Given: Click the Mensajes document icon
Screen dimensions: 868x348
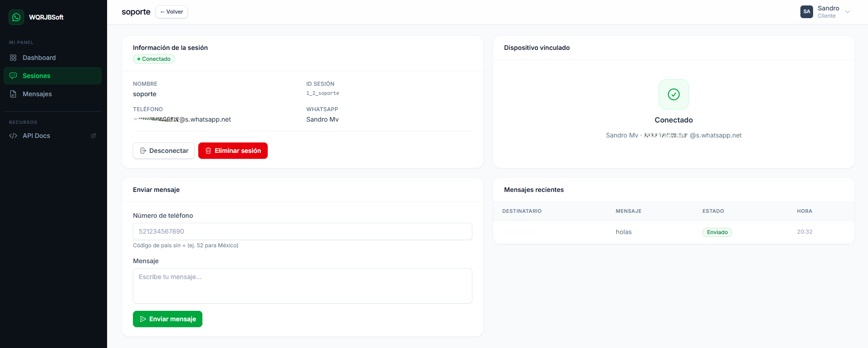Looking at the screenshot, I should (x=13, y=94).
